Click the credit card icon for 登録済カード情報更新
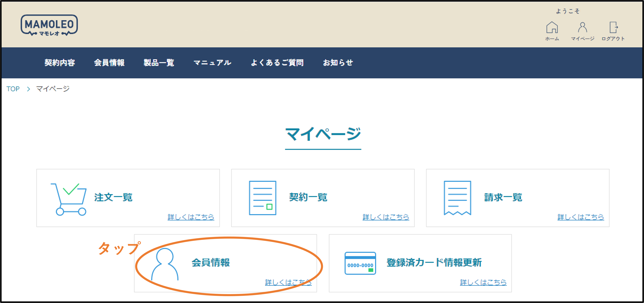Image resolution: width=644 pixels, height=303 pixels. coord(360,263)
